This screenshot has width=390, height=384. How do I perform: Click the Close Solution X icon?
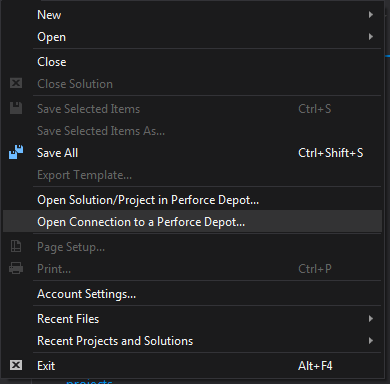[x=16, y=83]
